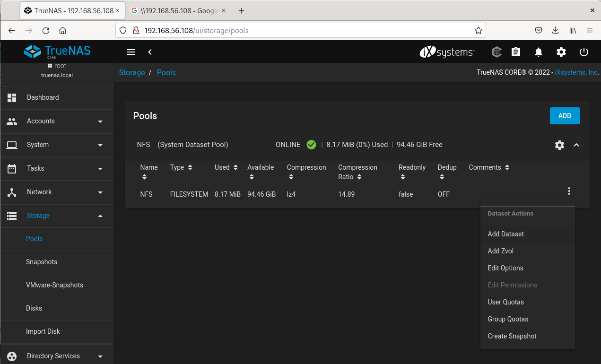
Task: Click the power options icon
Action: tap(584, 52)
